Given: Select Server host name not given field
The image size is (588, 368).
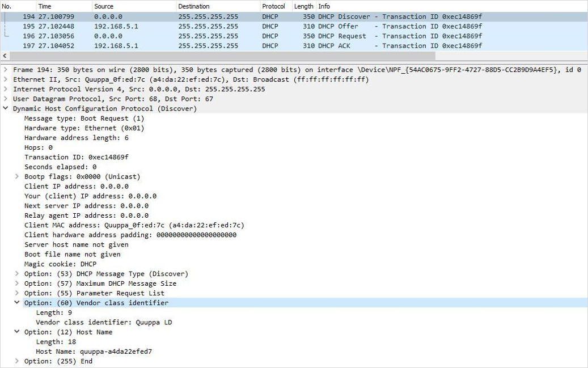Looking at the screenshot, I should 76,244.
